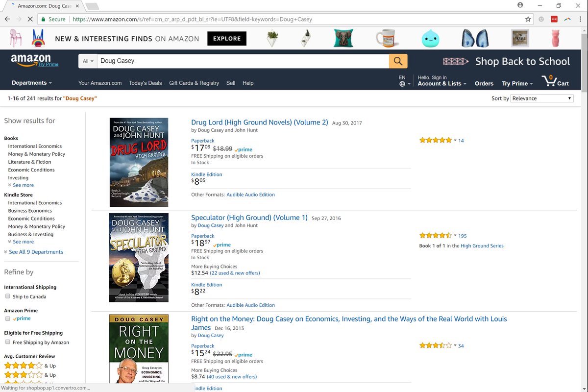Open the Drug Lord book cover

click(x=139, y=162)
